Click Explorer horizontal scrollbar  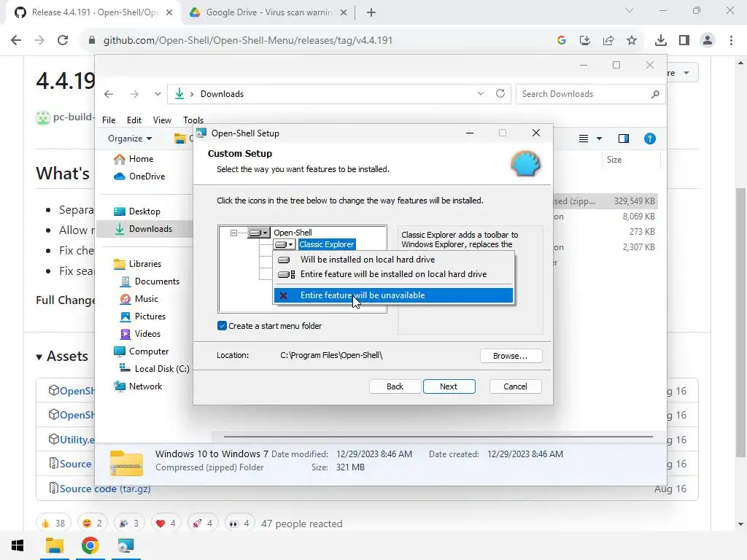pos(438,436)
